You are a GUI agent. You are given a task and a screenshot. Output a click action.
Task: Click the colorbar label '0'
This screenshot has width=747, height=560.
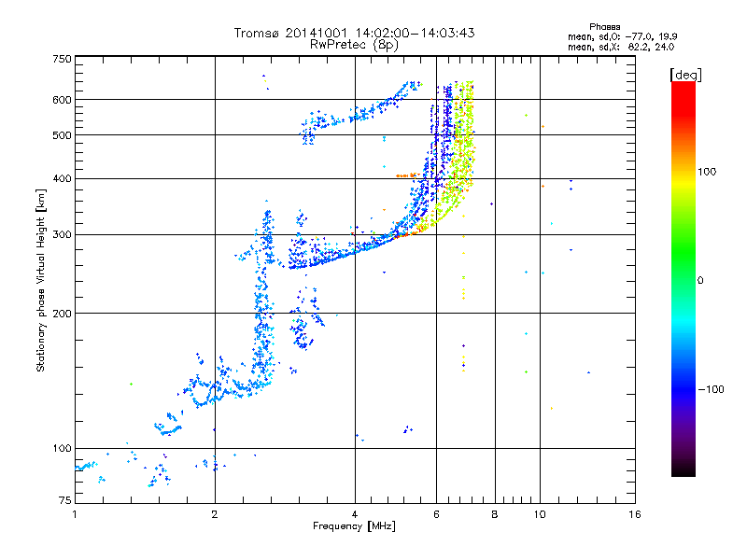pos(700,281)
